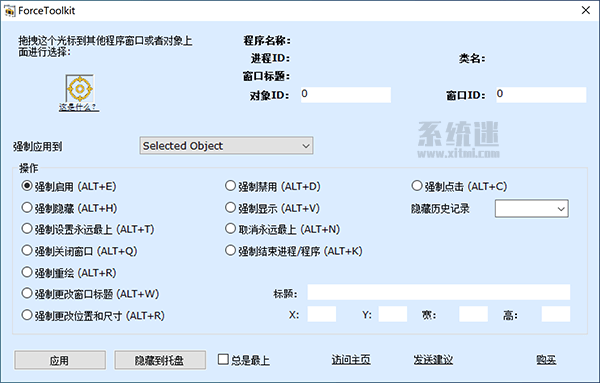Click the 高 height input field
Screen dimensions: 600x383
(x=556, y=314)
